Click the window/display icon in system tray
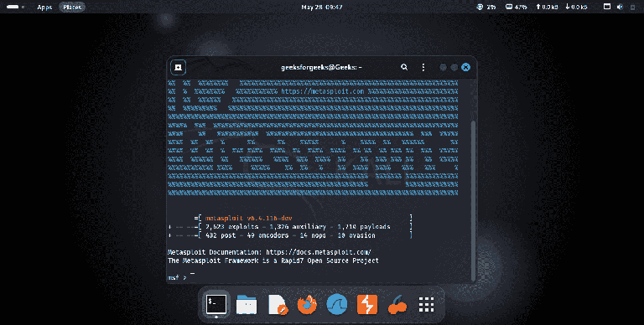This screenshot has width=644, height=325. [x=606, y=7]
